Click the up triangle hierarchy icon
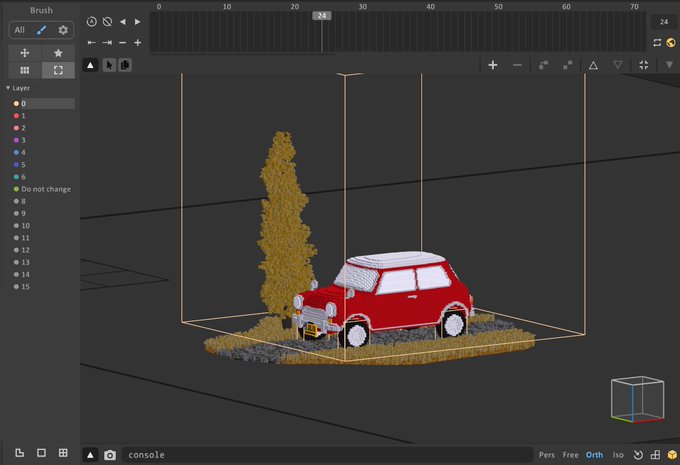This screenshot has height=465, width=680. [593, 65]
